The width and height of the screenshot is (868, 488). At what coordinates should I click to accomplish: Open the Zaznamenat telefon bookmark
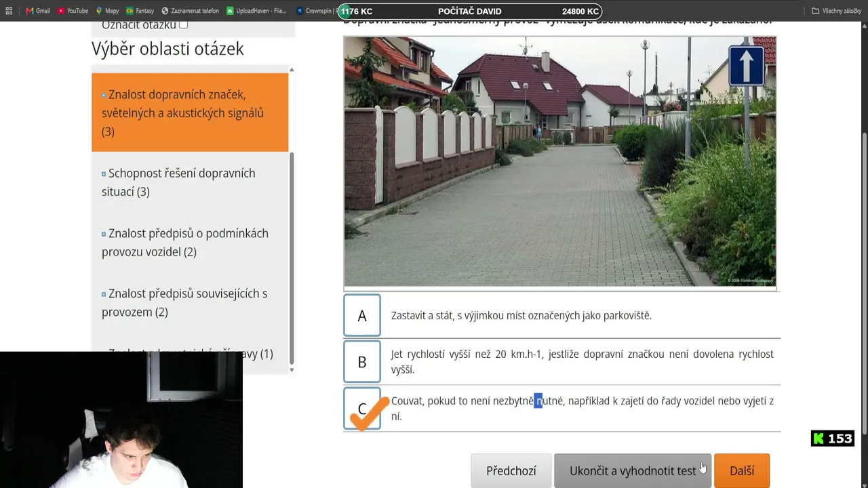tap(190, 11)
